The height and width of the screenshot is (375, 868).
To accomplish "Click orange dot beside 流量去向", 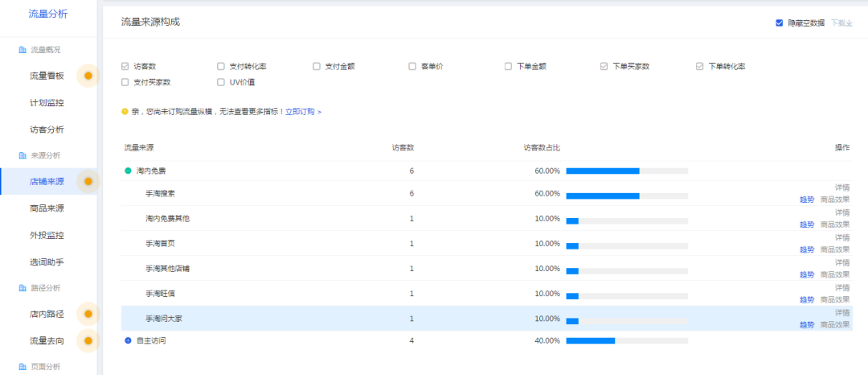I will [x=88, y=341].
